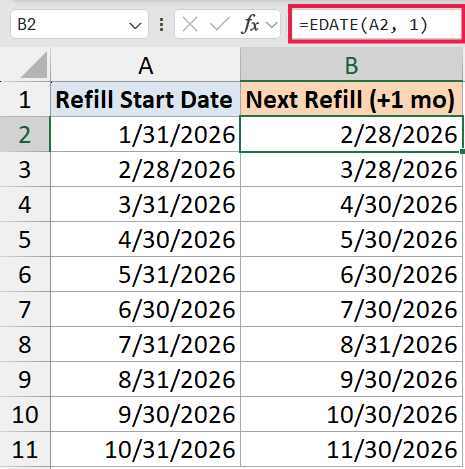Image resolution: width=465 pixels, height=469 pixels.
Task: Select row 10 header
Action: pyautogui.click(x=25, y=414)
